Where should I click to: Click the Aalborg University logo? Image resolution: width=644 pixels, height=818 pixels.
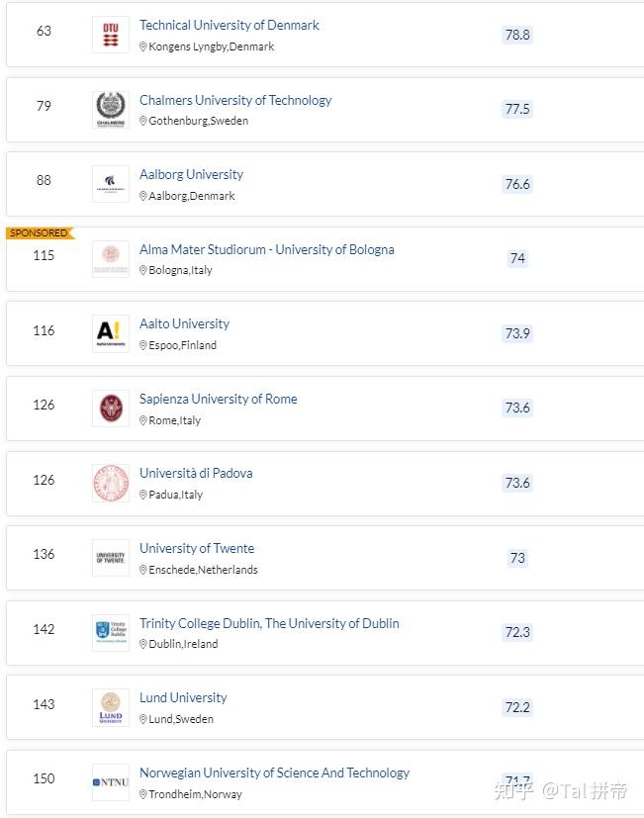(x=111, y=184)
